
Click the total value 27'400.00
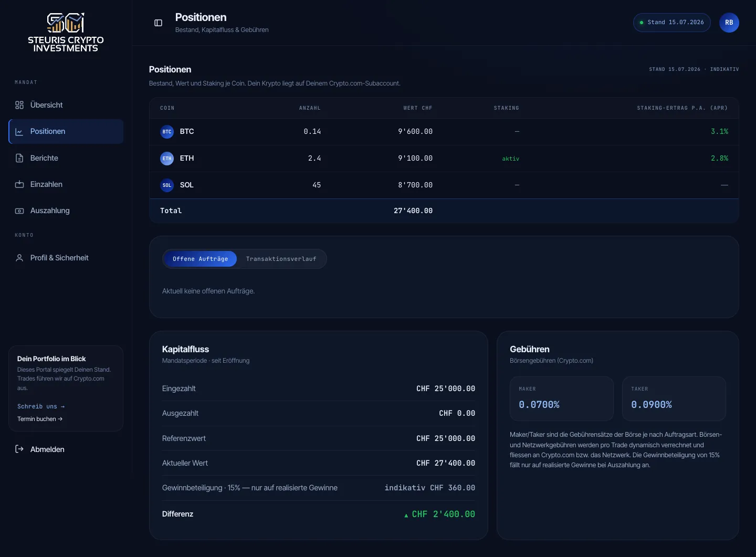[413, 211]
